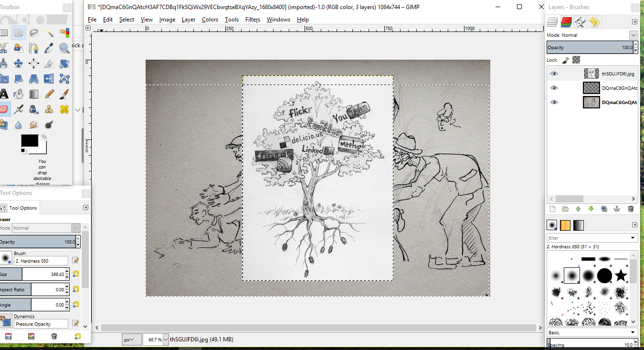Select the Perspective tool

(x=33, y=79)
